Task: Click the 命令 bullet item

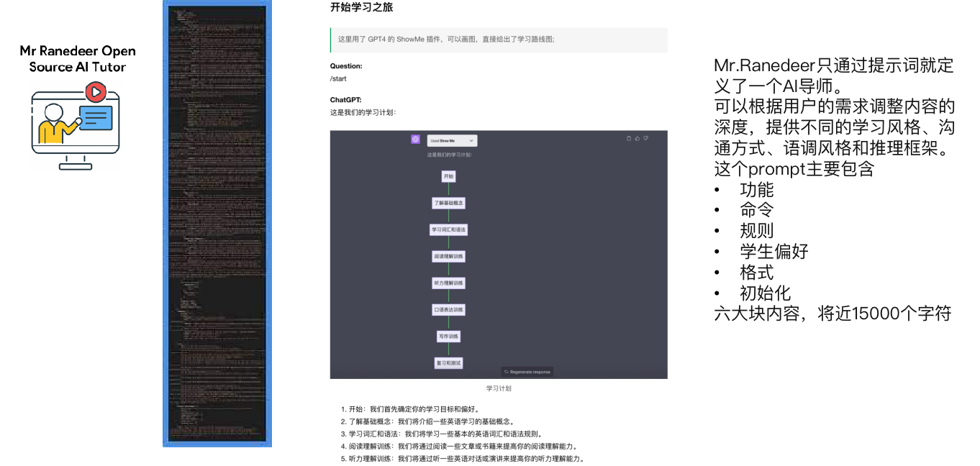Action: pos(757,210)
